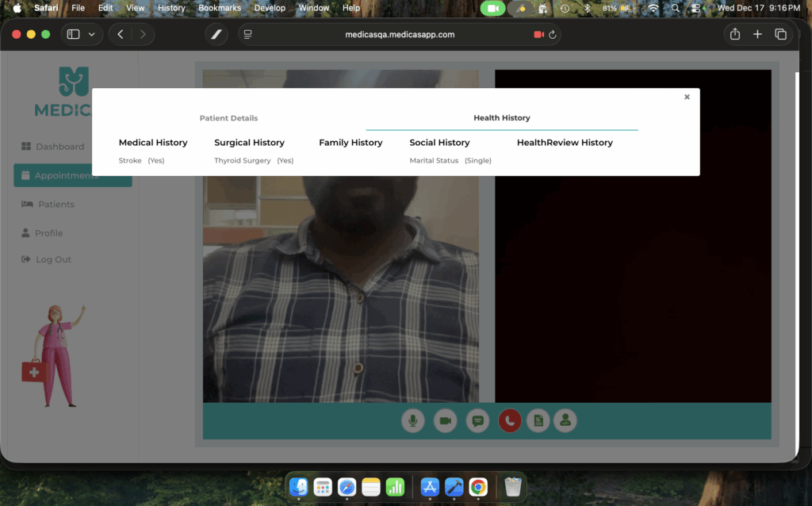Open Appointments in the sidebar
Screen dimensions: 812x506
click(72, 175)
